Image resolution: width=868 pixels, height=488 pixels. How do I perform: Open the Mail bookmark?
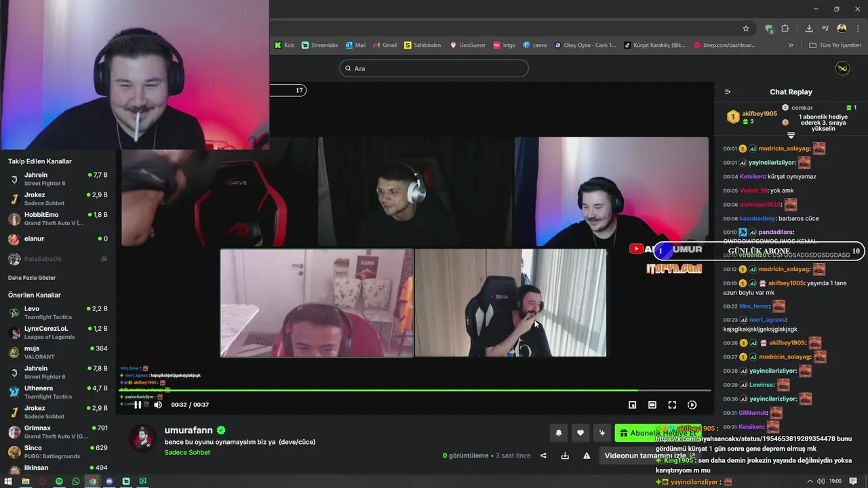point(355,45)
